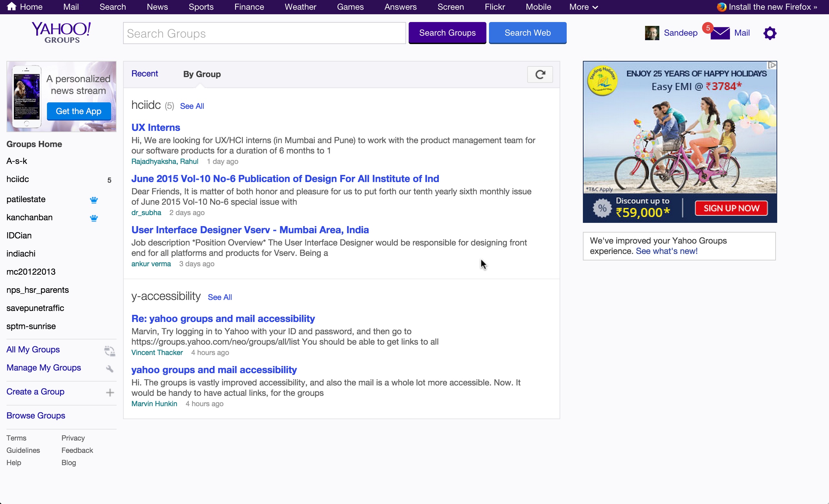Click the Search Web button
Screen dimensions: 829x504
528,33
